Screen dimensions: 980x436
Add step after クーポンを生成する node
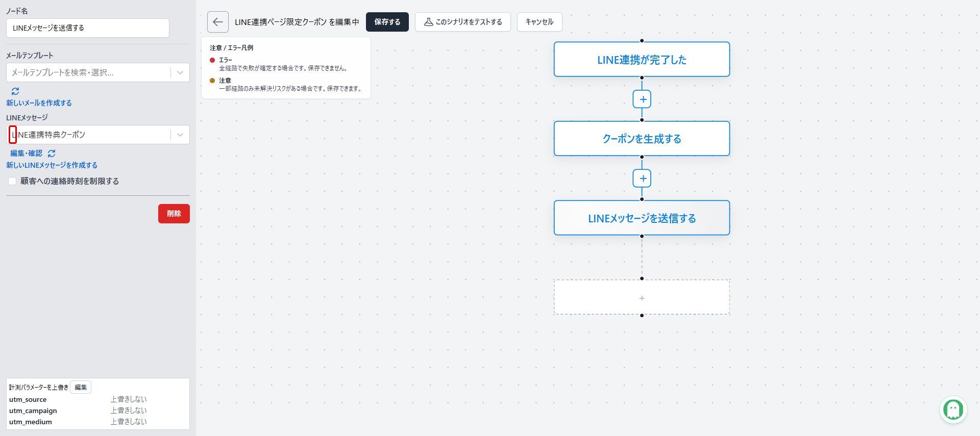[642, 178]
